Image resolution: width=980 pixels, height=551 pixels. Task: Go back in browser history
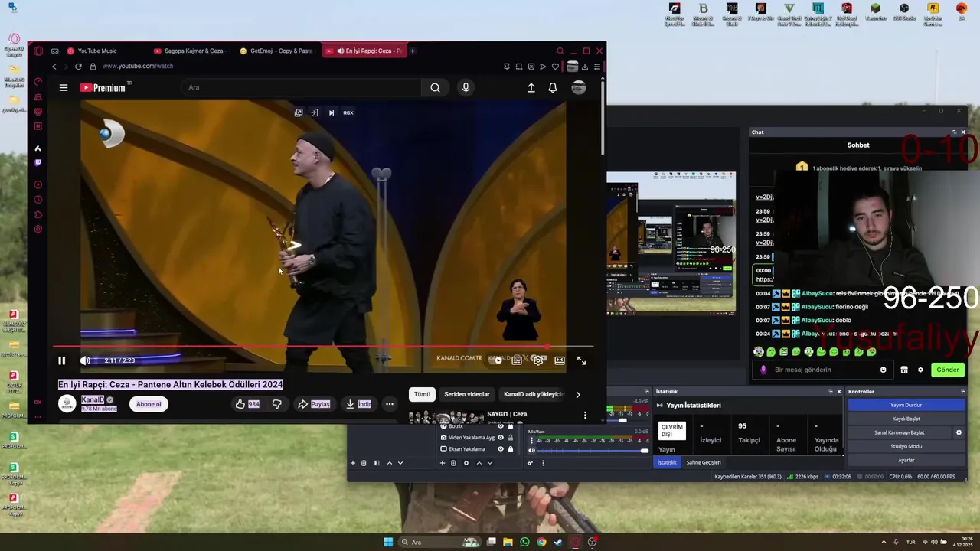pos(54,67)
